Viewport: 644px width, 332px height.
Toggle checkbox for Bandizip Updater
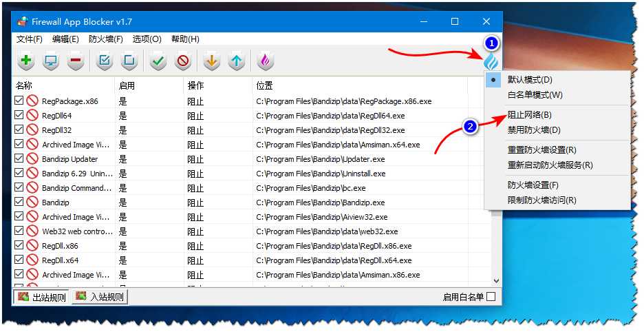click(x=19, y=158)
